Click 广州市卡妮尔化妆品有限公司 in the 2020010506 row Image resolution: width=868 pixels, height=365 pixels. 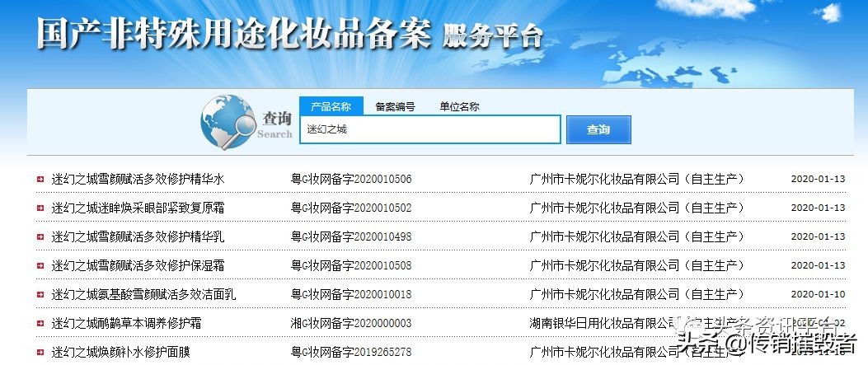click(x=604, y=179)
